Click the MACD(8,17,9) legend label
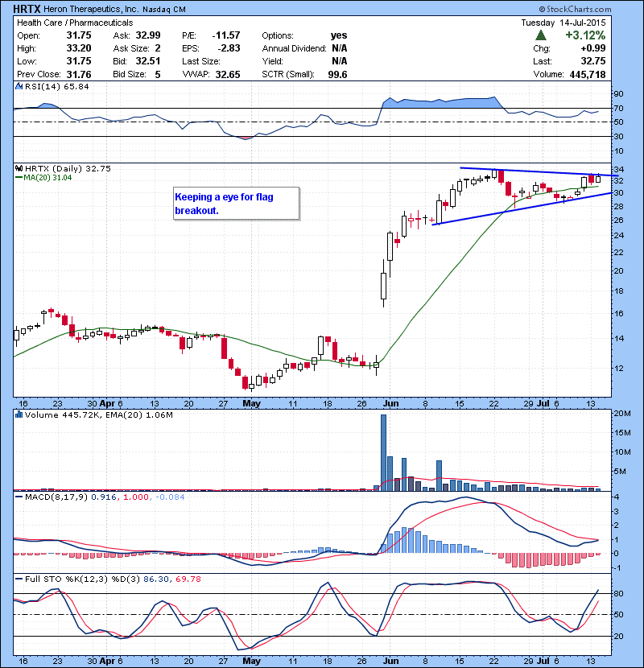Screen dimensions: 644x668 pos(56,497)
